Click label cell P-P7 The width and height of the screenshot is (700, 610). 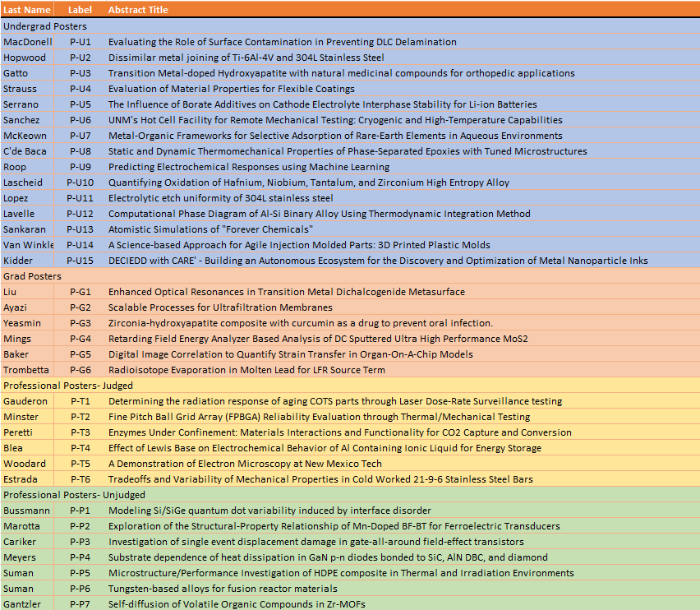[x=80, y=604]
